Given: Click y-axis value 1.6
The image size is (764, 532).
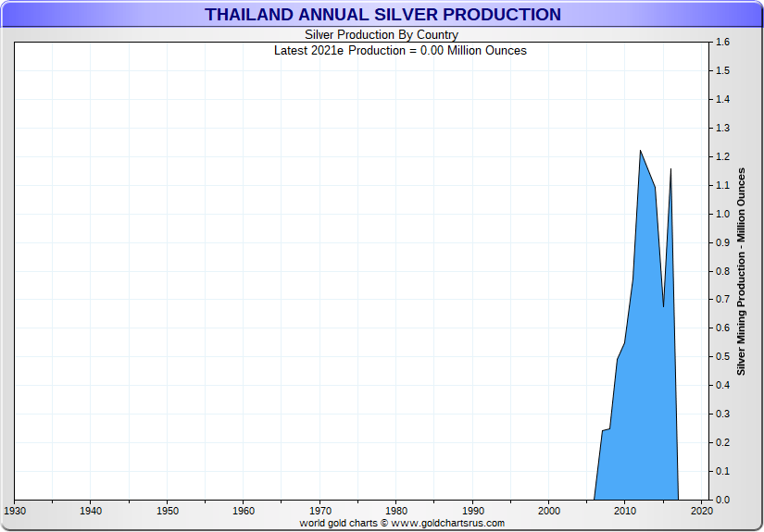Looking at the screenshot, I should (x=722, y=43).
